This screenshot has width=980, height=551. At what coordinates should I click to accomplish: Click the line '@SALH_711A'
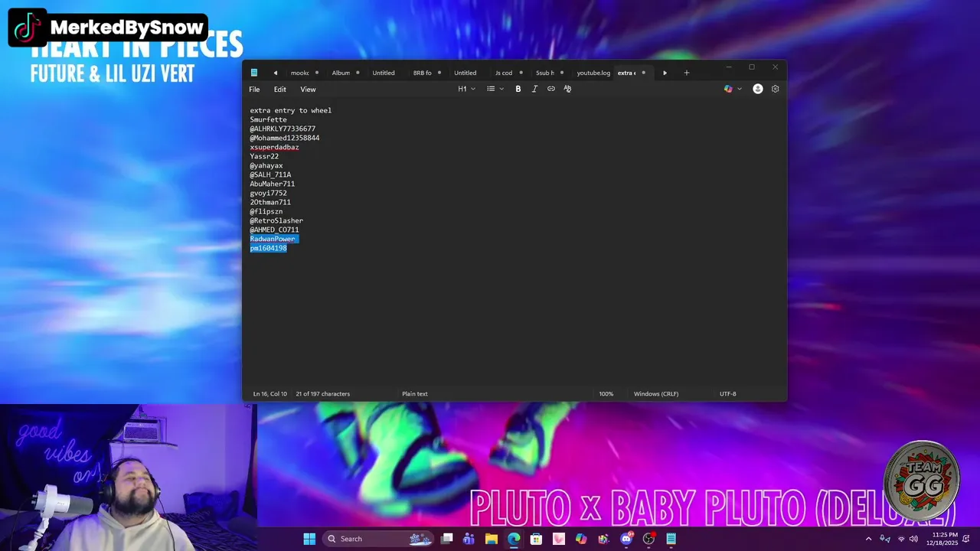point(270,174)
